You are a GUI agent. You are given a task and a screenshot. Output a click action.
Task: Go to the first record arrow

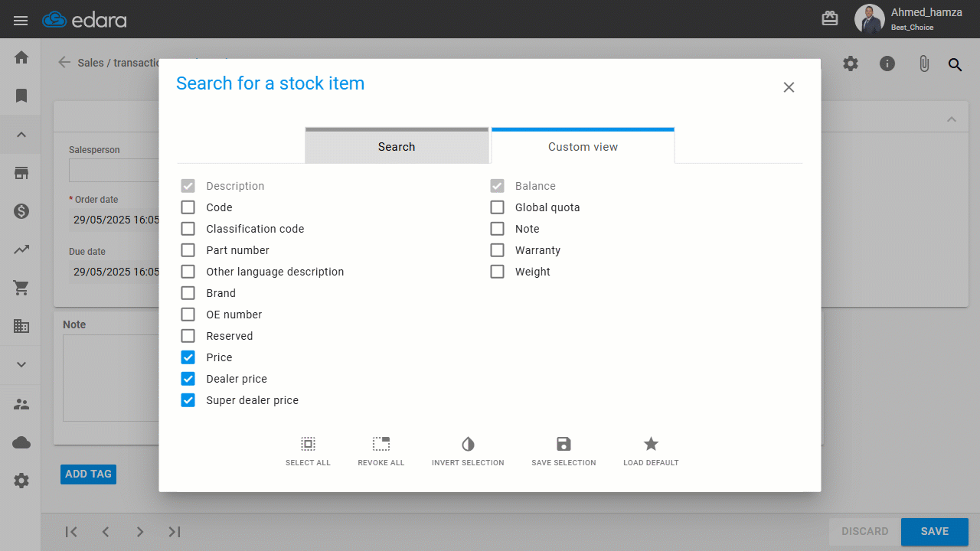[71, 532]
